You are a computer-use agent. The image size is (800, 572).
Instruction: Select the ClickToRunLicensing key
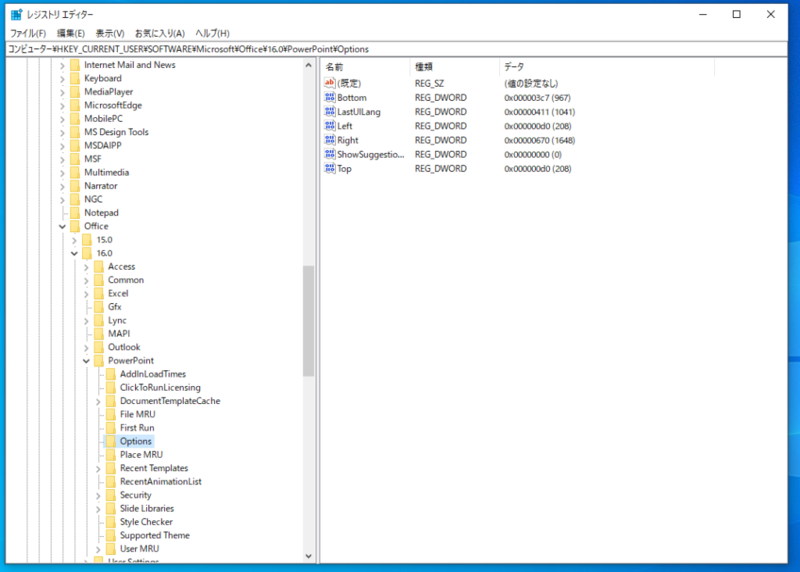click(160, 387)
